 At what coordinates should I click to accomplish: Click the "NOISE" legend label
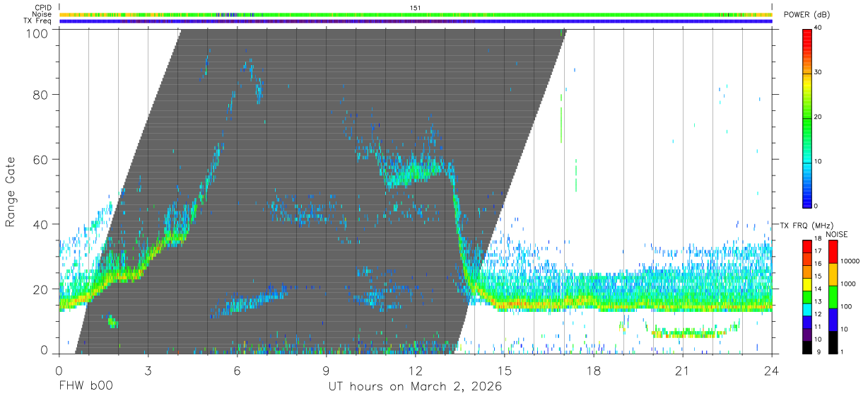pos(838,234)
